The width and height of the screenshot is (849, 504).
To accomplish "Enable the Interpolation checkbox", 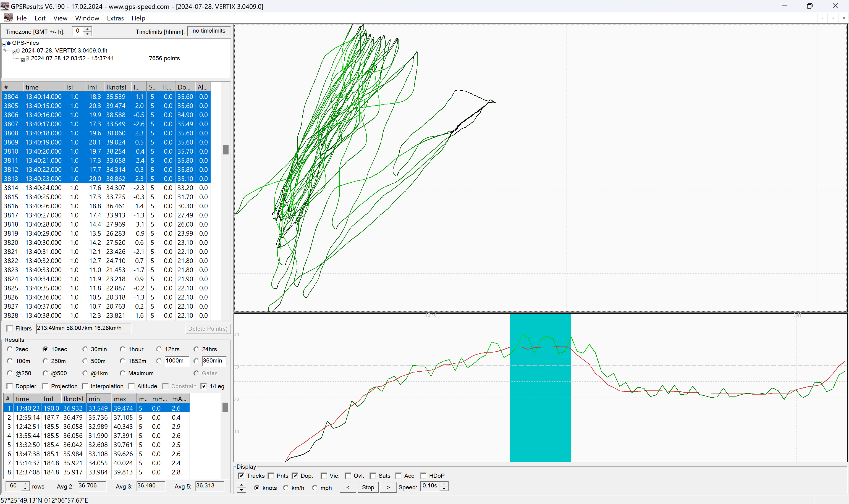I will (85, 386).
